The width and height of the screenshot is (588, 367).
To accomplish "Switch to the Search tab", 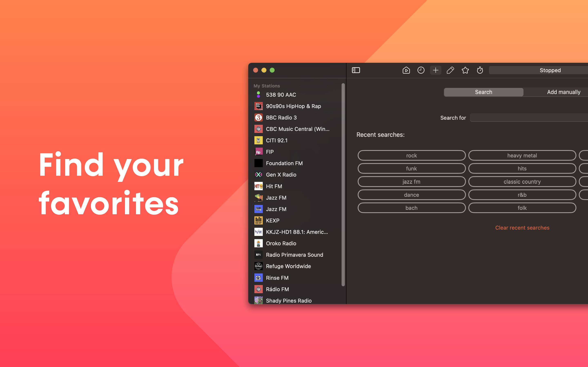I will 483,92.
